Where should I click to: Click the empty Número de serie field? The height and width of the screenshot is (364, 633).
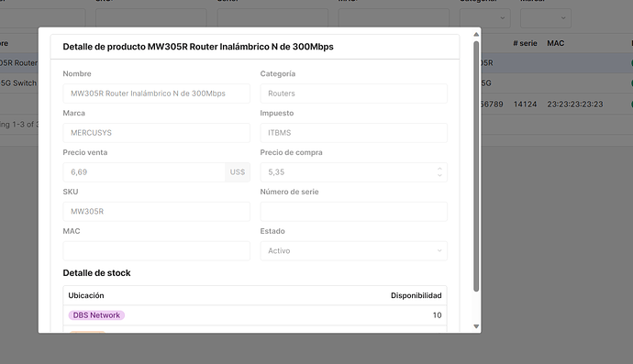pyautogui.click(x=353, y=212)
